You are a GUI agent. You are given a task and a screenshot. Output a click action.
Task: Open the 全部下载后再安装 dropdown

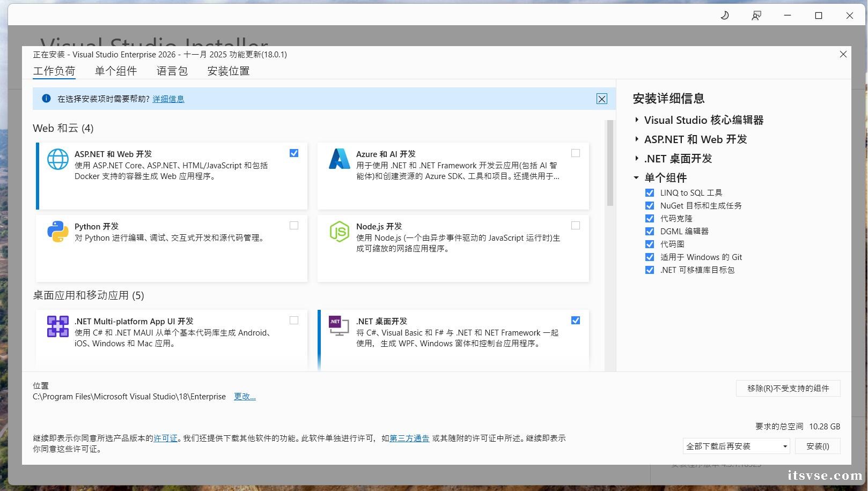(x=784, y=445)
